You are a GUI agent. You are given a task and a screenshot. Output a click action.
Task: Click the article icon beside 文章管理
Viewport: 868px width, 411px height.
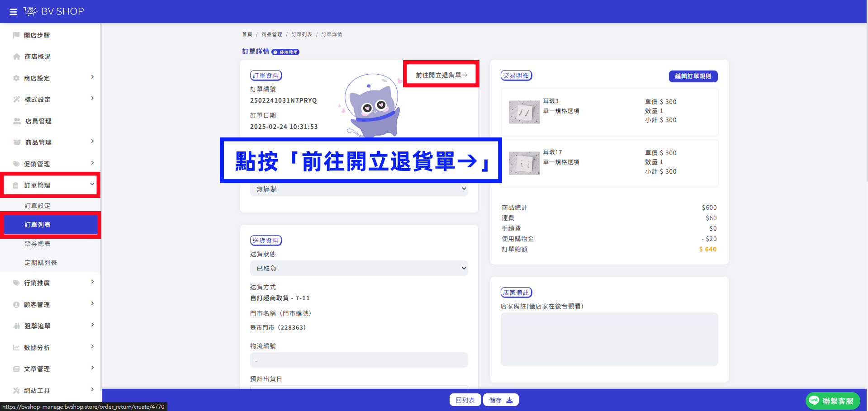(x=16, y=369)
